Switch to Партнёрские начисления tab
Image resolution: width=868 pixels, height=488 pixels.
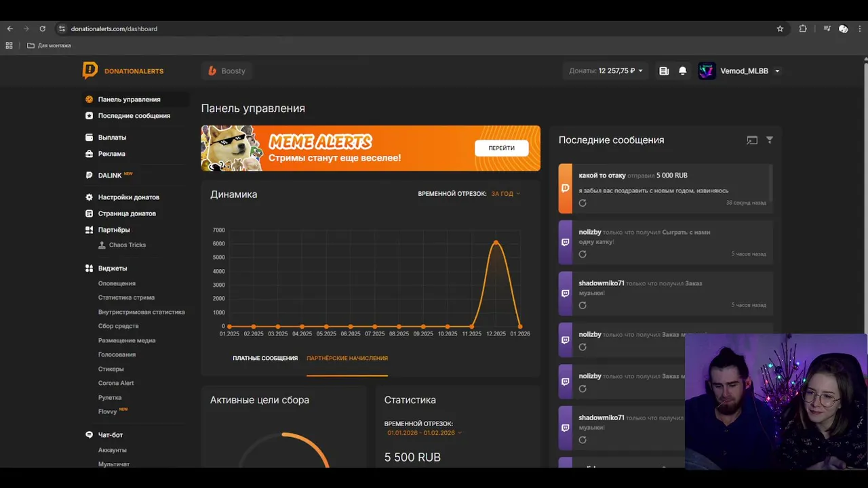click(x=347, y=358)
